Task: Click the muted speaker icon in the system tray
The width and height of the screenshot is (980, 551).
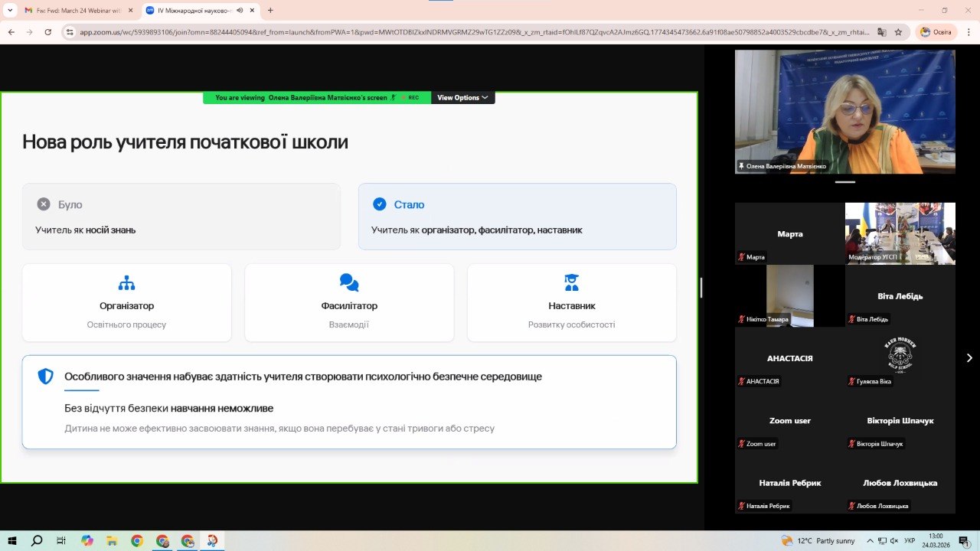Action: pyautogui.click(x=893, y=540)
